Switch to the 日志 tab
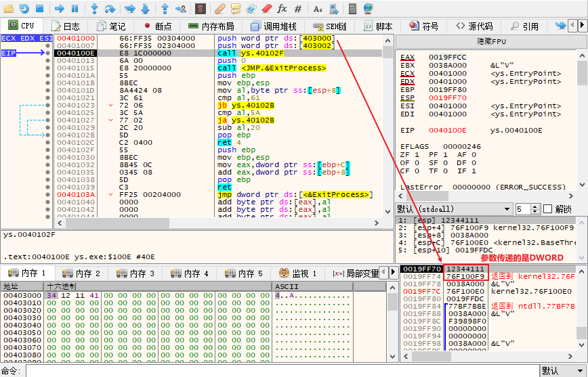 (x=66, y=26)
